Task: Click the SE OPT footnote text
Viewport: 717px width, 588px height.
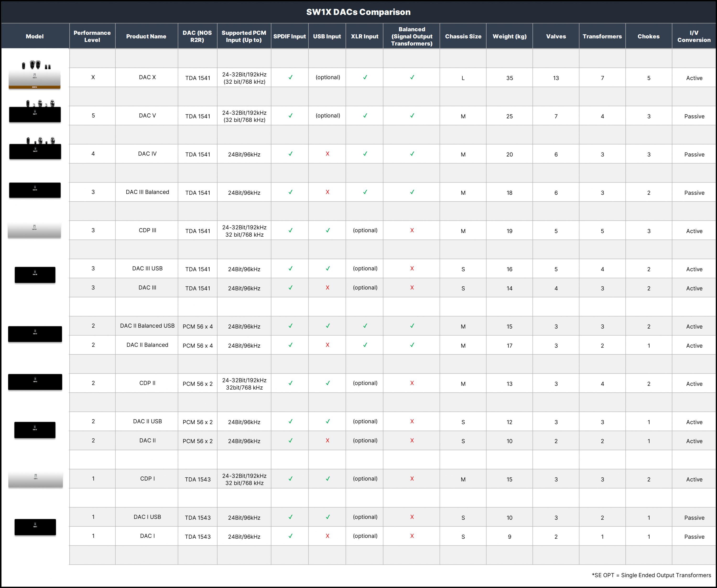Action: (x=651, y=575)
